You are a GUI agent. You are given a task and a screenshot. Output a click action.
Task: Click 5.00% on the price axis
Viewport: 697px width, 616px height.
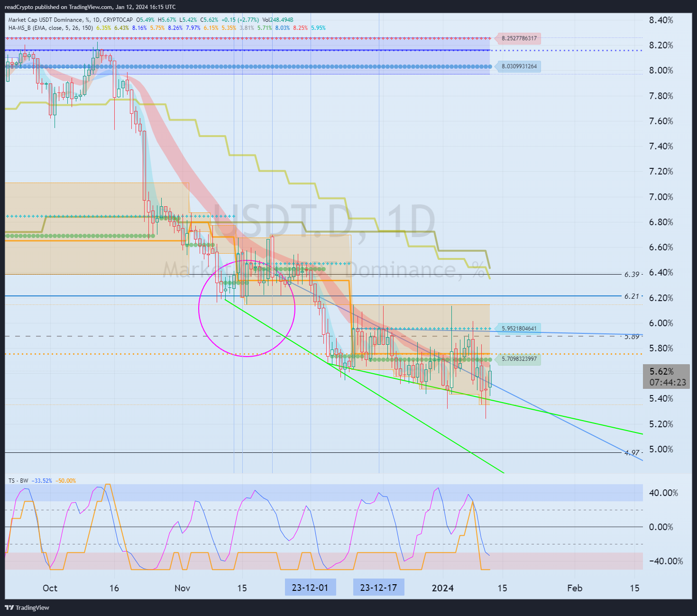tap(661, 449)
